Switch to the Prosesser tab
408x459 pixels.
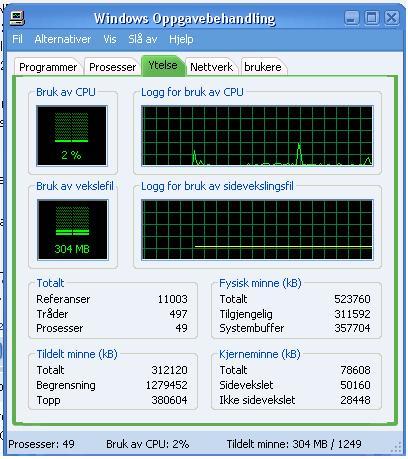(x=112, y=67)
